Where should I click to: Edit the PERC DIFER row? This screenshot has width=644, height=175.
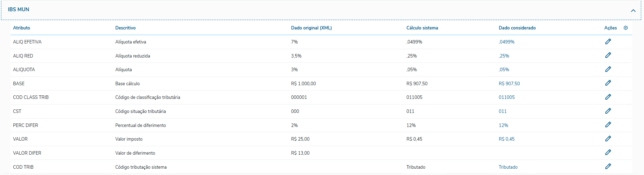tap(608, 125)
